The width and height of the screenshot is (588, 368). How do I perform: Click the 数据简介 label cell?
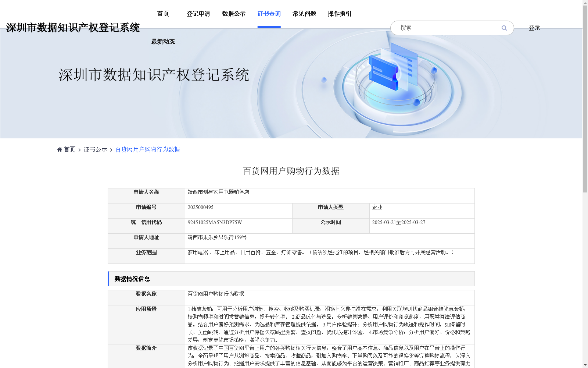coord(146,356)
